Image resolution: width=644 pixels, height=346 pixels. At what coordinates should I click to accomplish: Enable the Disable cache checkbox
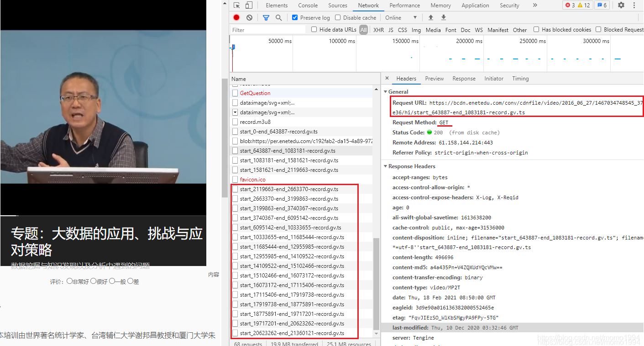point(338,18)
